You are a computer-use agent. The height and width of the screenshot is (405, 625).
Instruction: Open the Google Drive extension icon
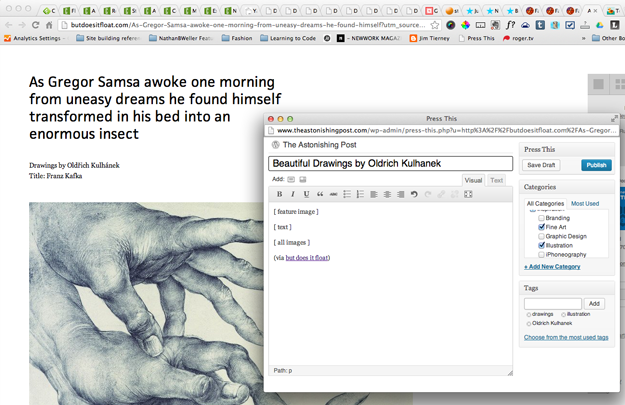[600, 25]
